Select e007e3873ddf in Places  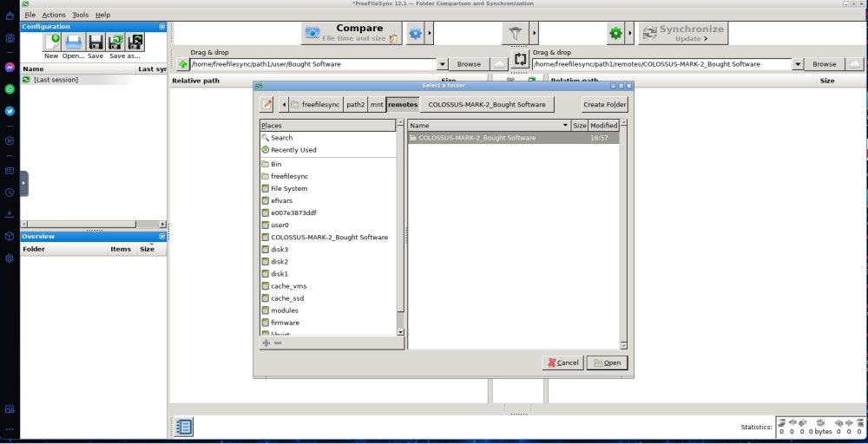tap(328, 212)
